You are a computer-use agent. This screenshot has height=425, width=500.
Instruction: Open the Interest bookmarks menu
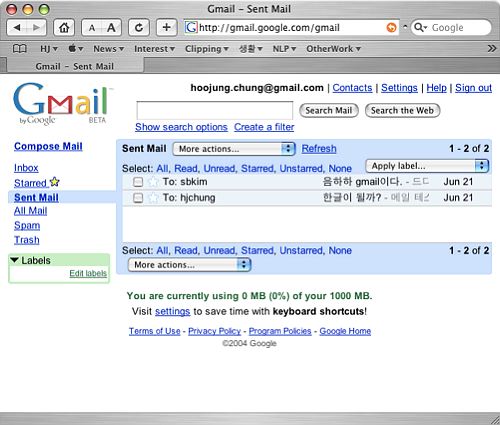154,49
